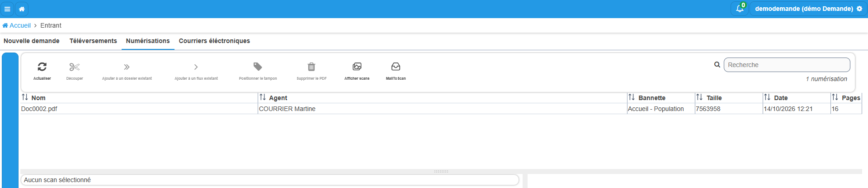Go to home via house icon button
The width and height of the screenshot is (868, 188).
point(22,9)
